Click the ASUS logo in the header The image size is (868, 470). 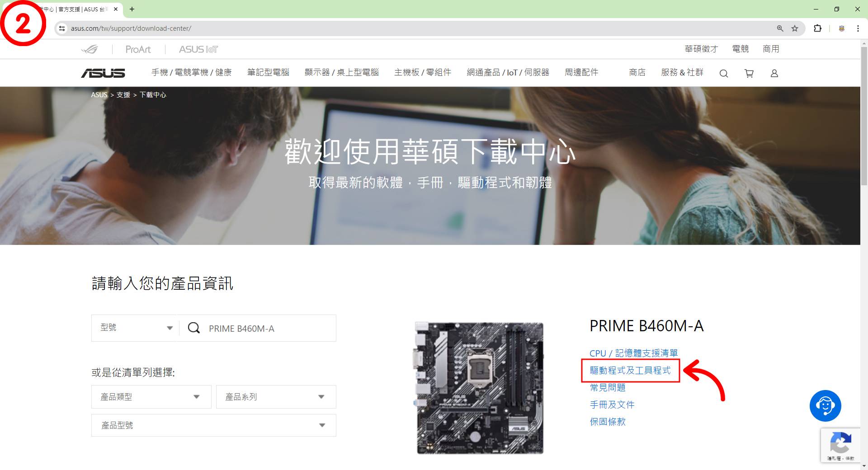tap(103, 73)
